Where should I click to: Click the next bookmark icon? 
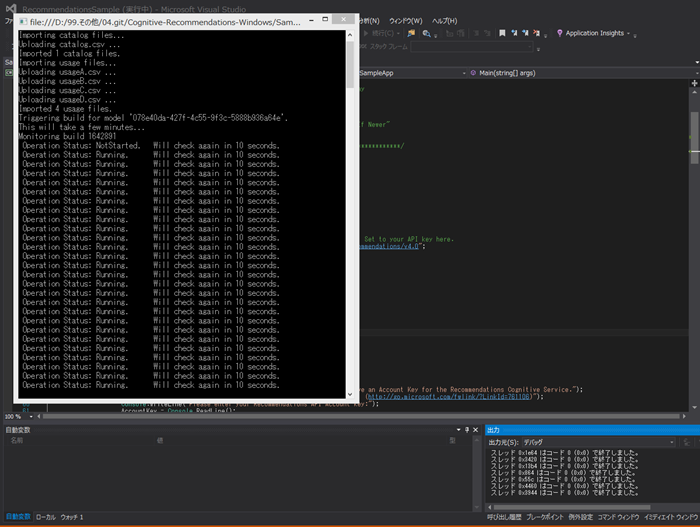click(x=525, y=33)
